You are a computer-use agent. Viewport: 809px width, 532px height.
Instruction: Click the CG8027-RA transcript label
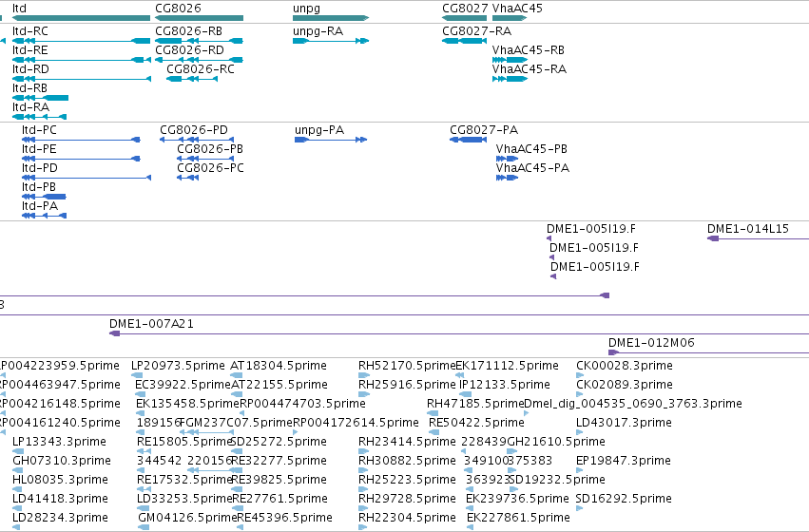point(476,31)
